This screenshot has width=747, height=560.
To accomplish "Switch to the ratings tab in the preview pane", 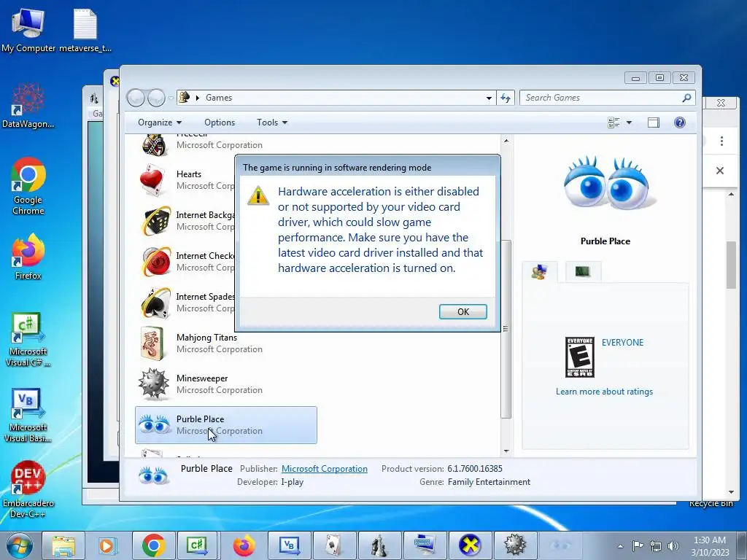I will [x=539, y=271].
